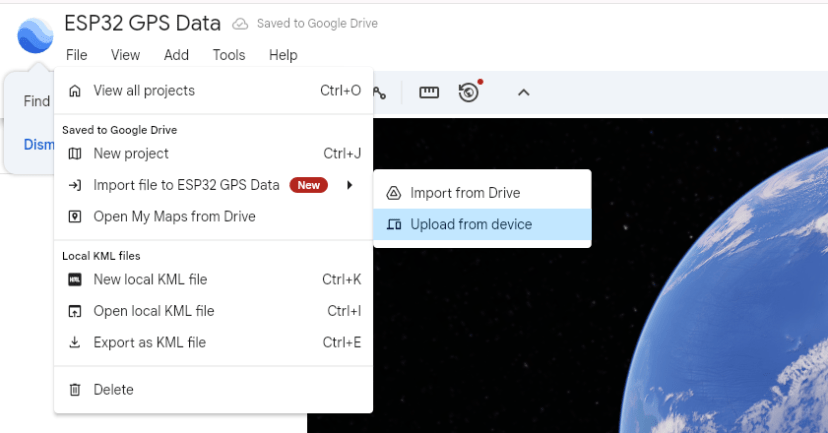Open the Add menu
This screenshot has width=828, height=433.
tap(176, 55)
